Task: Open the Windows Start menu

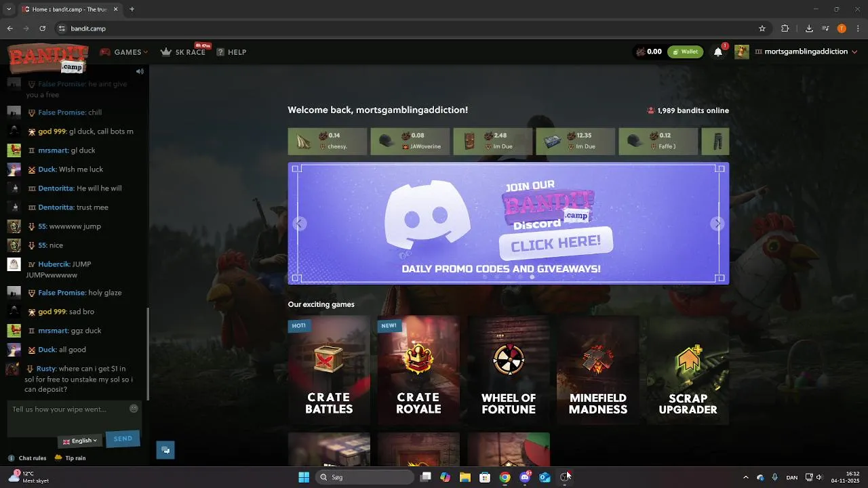Action: (x=304, y=477)
